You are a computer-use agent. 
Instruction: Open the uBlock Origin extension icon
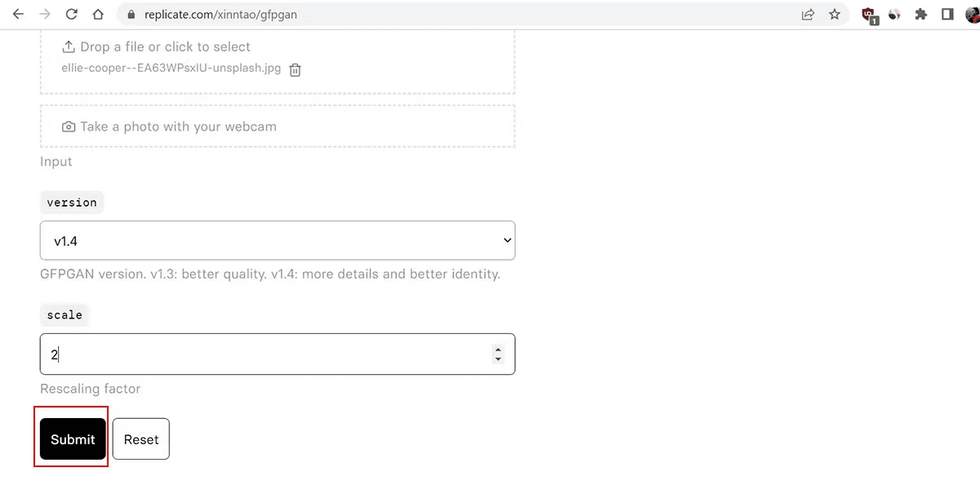click(x=869, y=14)
